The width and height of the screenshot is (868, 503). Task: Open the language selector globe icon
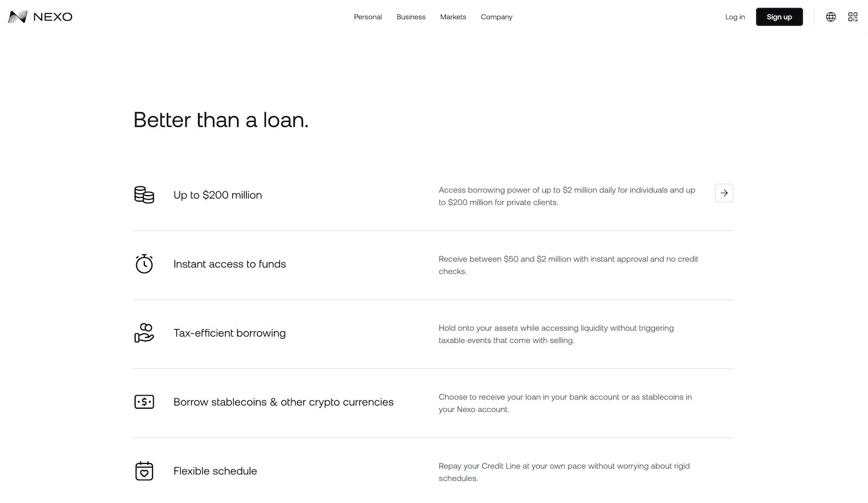(x=831, y=17)
